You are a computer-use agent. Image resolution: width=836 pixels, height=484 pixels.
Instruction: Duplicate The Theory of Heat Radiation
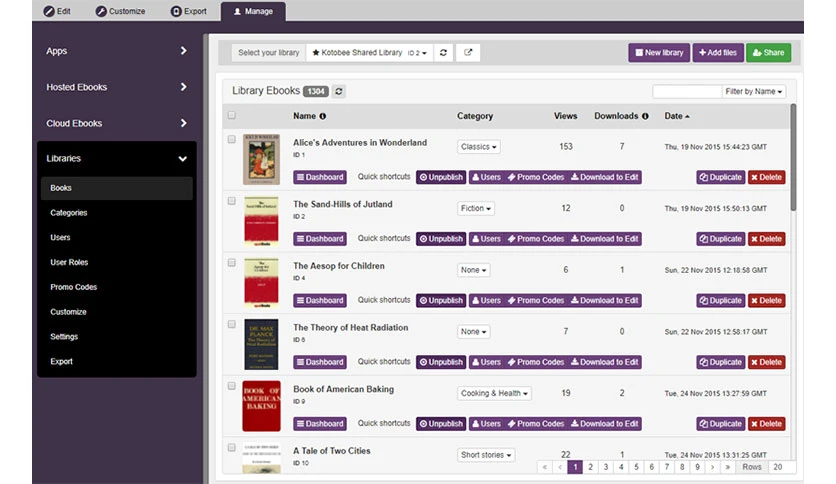point(720,362)
